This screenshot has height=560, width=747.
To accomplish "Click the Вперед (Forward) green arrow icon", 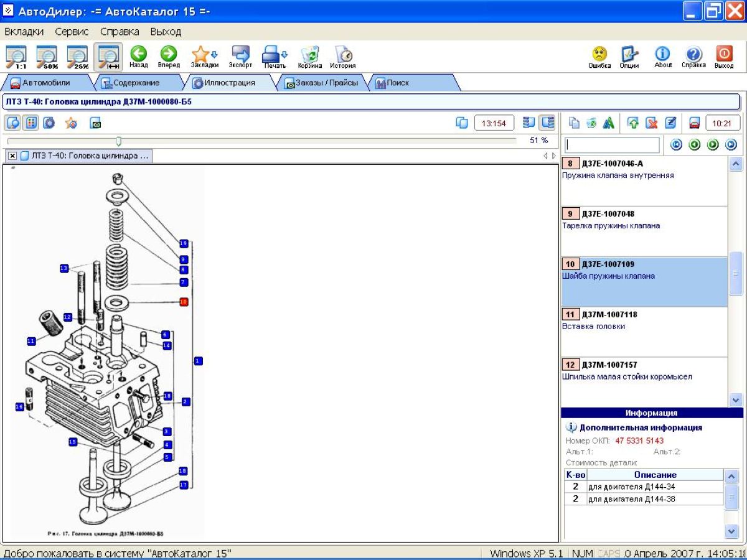I will pyautogui.click(x=169, y=55).
